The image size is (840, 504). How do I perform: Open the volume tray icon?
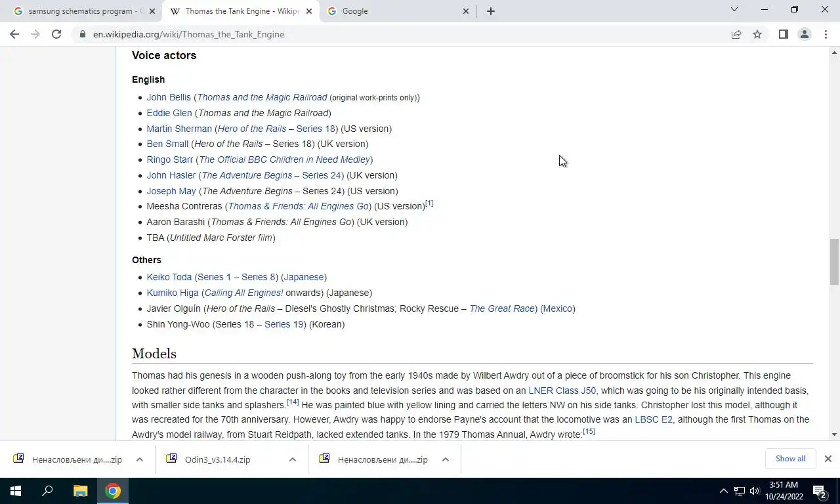pos(755,491)
